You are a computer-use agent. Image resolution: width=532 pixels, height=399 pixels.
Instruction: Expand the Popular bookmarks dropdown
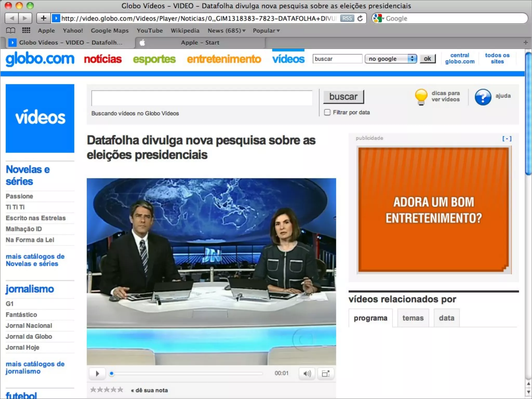266,31
